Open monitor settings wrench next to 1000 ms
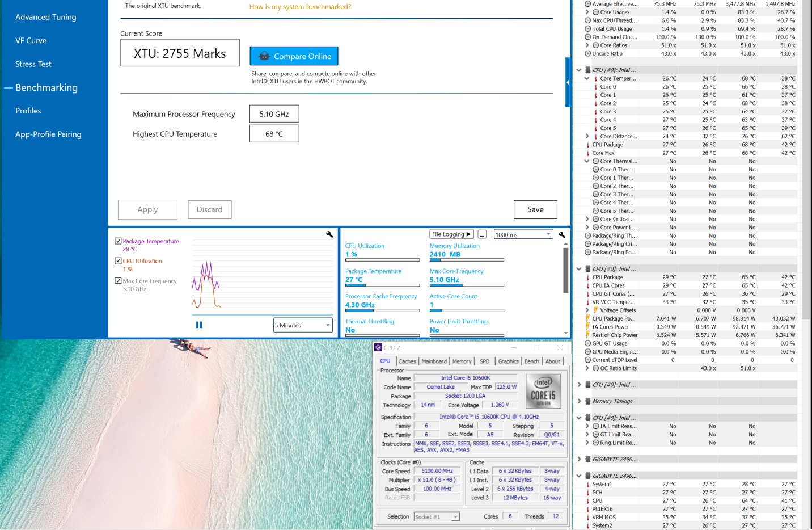The width and height of the screenshot is (812, 530). tap(562, 235)
